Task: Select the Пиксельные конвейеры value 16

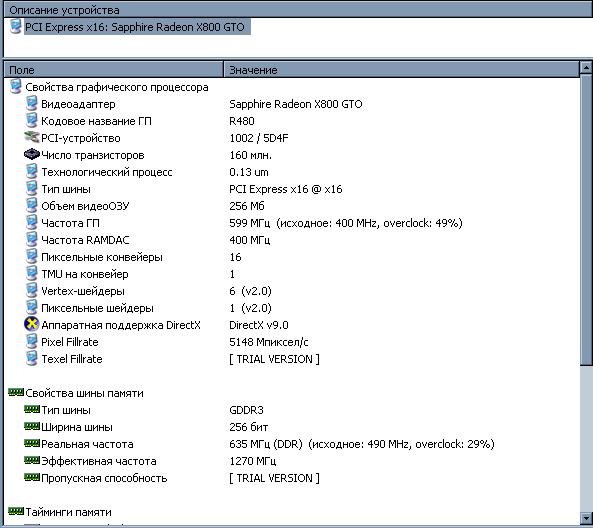Action: point(235,257)
